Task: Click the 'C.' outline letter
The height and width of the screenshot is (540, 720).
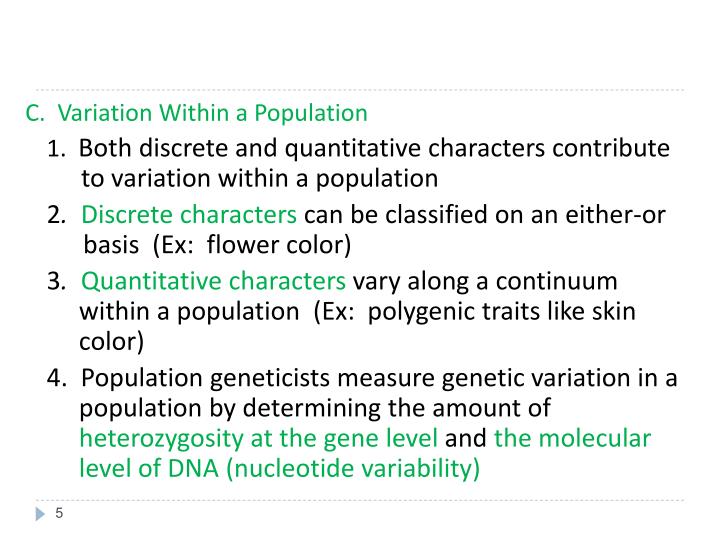Action: tap(35, 113)
